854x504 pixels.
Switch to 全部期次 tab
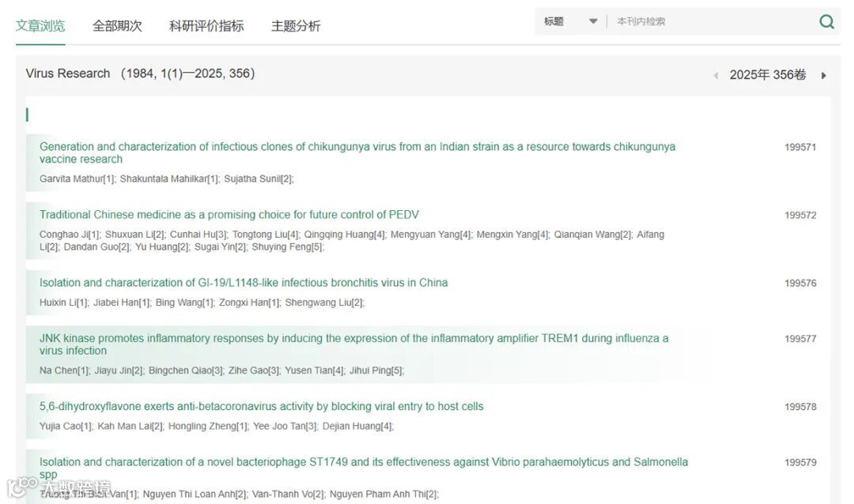[117, 25]
